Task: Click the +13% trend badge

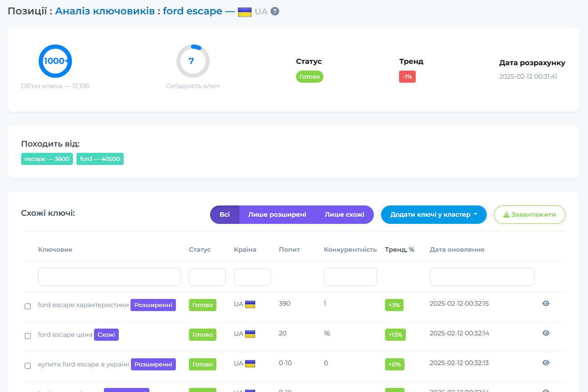Action: 395,334
